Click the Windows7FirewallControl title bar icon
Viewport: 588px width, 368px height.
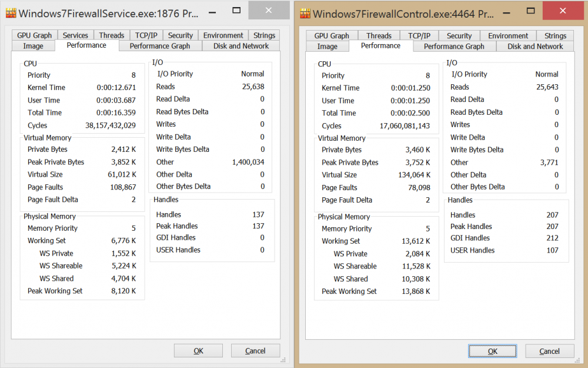(x=305, y=14)
